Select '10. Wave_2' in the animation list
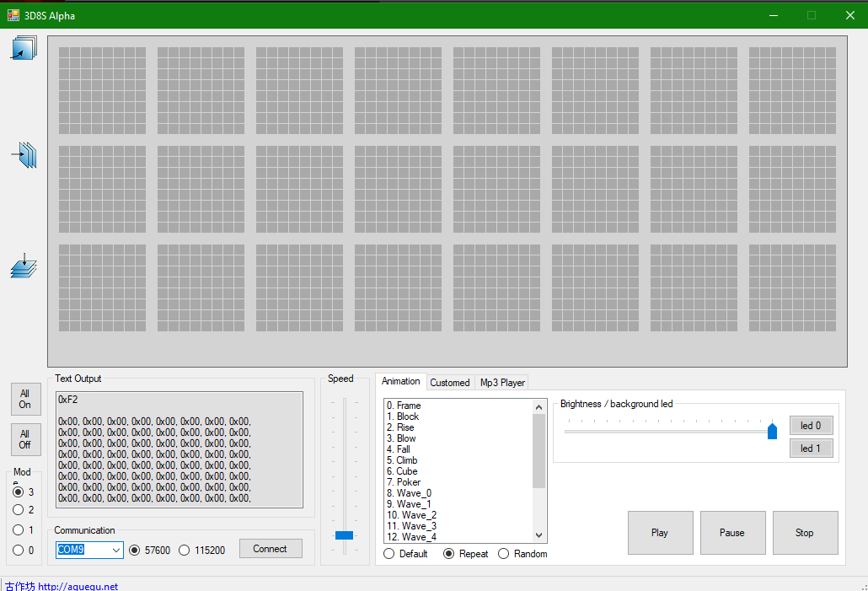This screenshot has height=591, width=868. click(458, 515)
